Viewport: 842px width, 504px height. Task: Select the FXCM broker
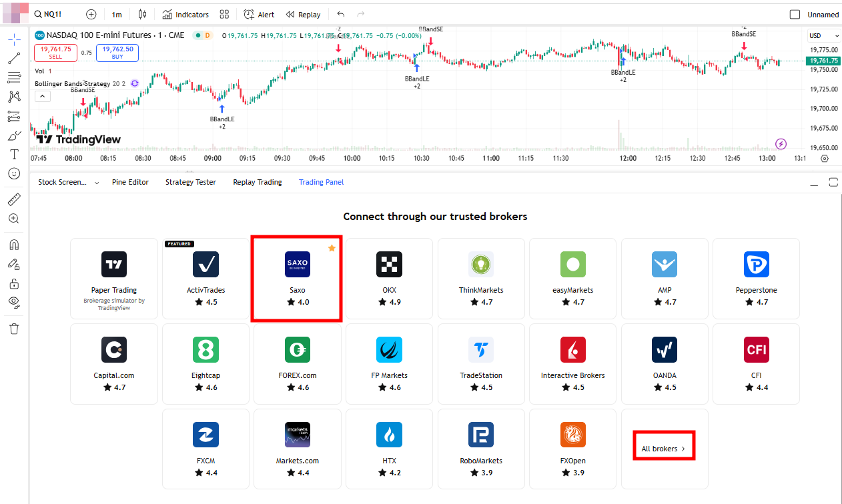click(x=205, y=449)
